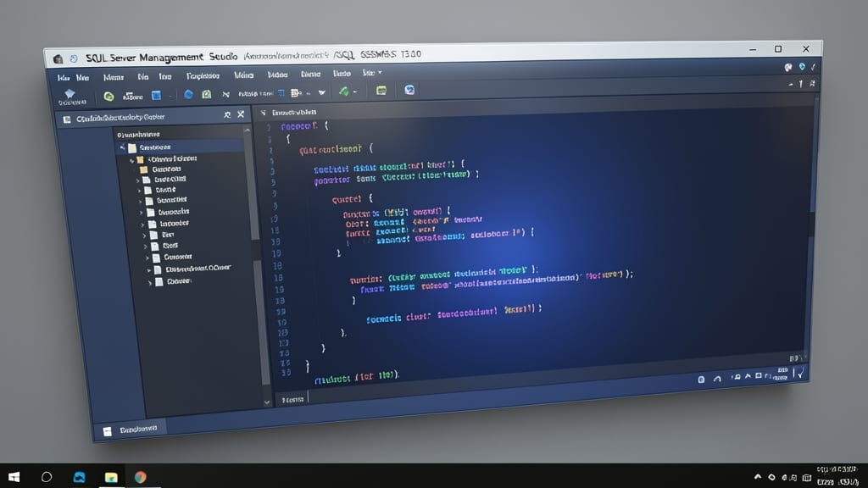Click the white square icon of the bottom-left tab
The image size is (868, 488).
[x=108, y=431]
